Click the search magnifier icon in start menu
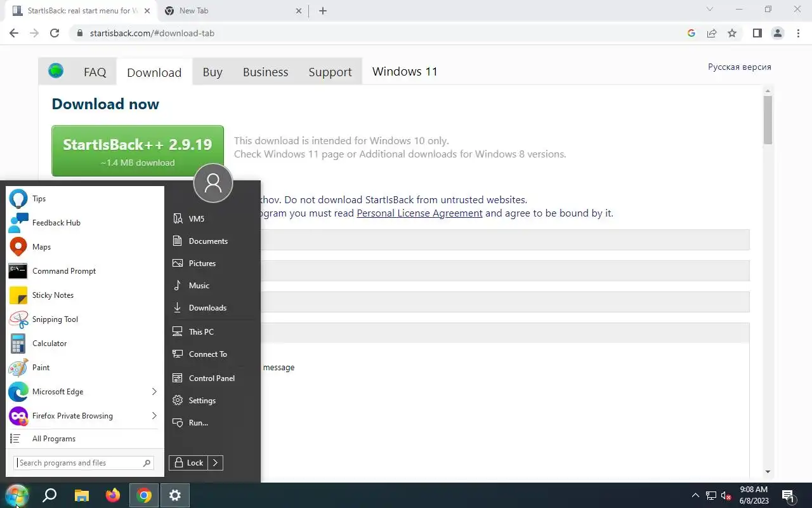The image size is (812, 508). (x=147, y=463)
